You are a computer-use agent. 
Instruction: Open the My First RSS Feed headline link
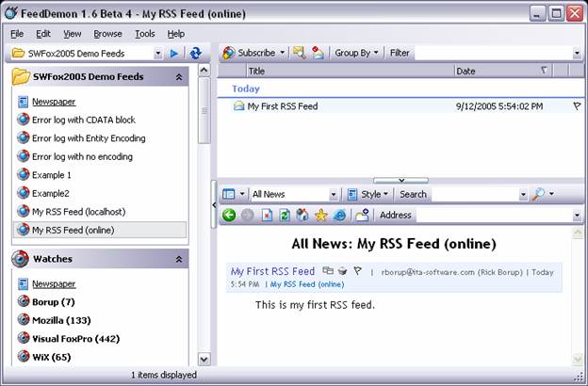[x=272, y=271]
